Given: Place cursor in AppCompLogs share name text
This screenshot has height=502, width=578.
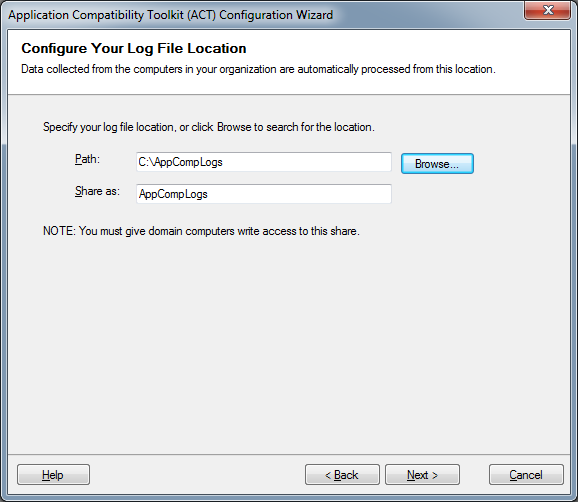Looking at the screenshot, I should coord(173,194).
